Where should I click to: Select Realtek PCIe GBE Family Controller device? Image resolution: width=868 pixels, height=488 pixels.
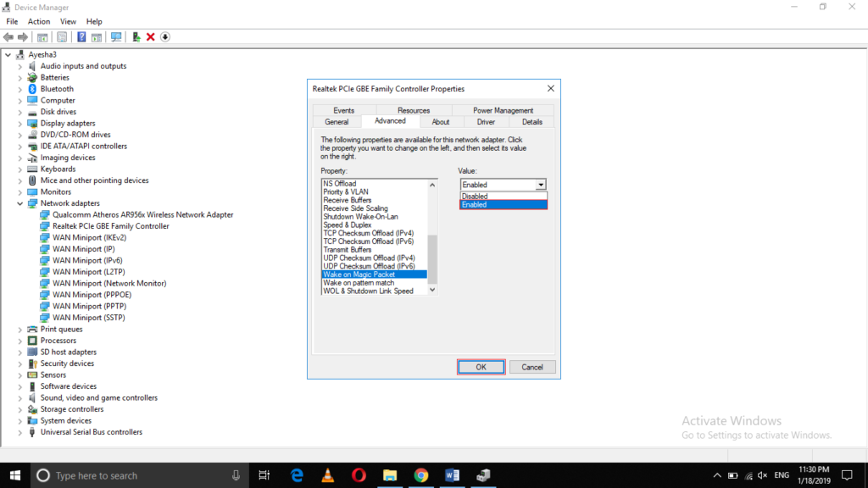[110, 226]
